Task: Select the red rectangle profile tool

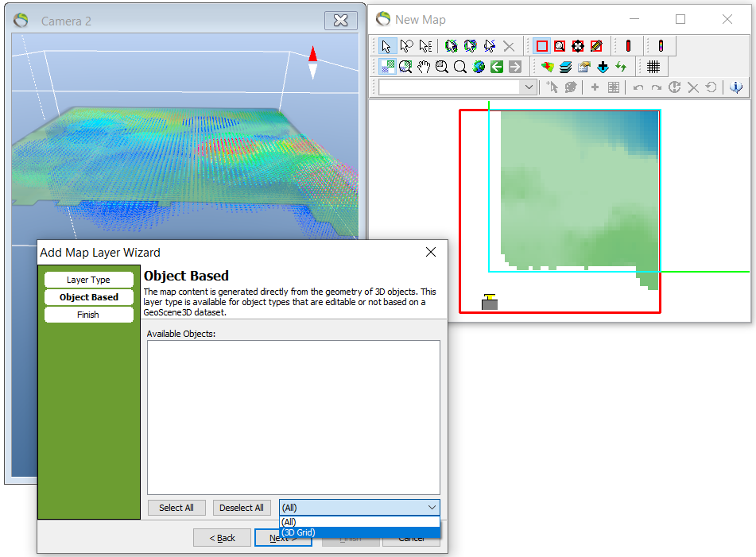Action: pos(541,45)
